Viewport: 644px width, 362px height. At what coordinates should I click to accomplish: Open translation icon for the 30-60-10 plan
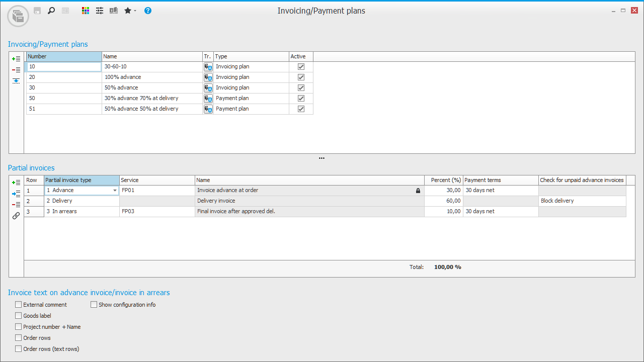coord(208,67)
